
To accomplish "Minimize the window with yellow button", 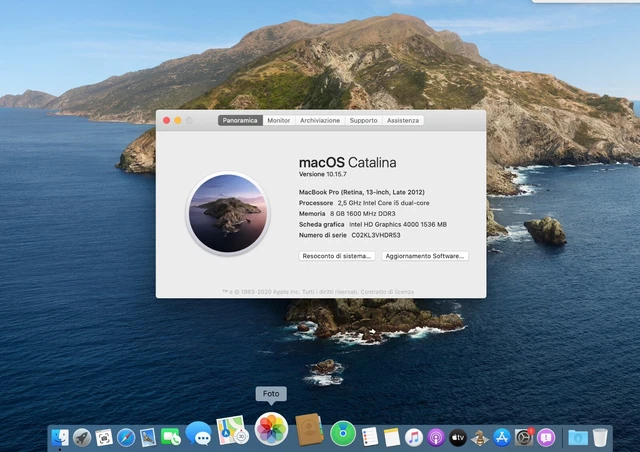I will pos(178,120).
